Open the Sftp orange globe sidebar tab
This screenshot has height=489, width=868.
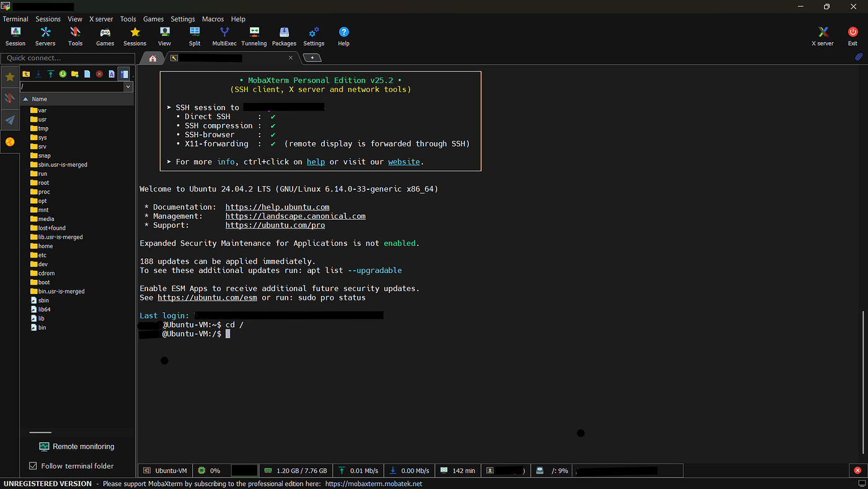pyautogui.click(x=10, y=141)
